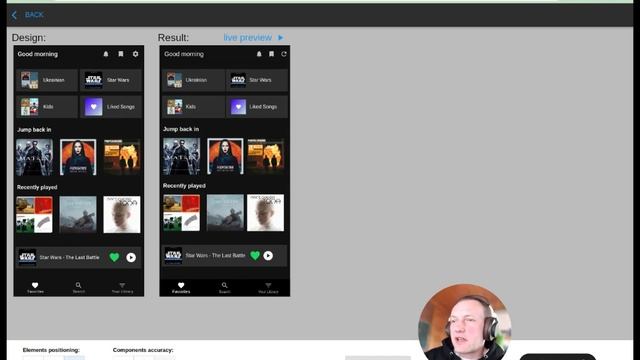Open four-tile collage cover in Design Recently played
This screenshot has width=640, height=360.
[34, 215]
